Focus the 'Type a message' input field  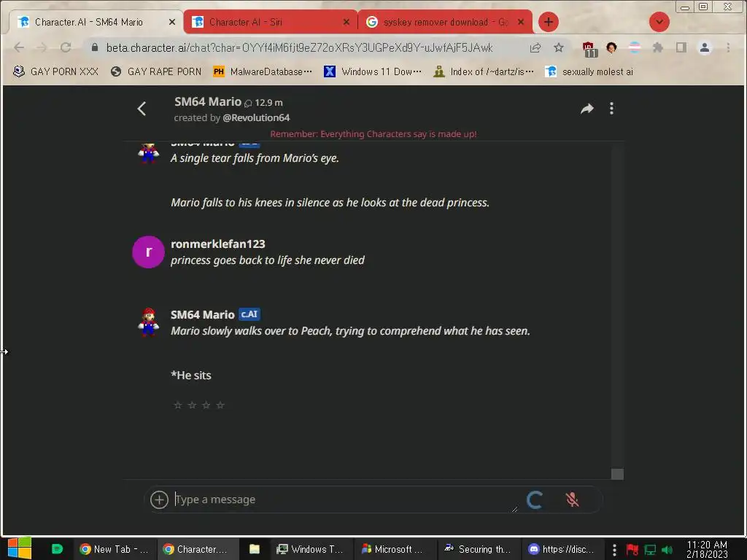[x=345, y=499]
